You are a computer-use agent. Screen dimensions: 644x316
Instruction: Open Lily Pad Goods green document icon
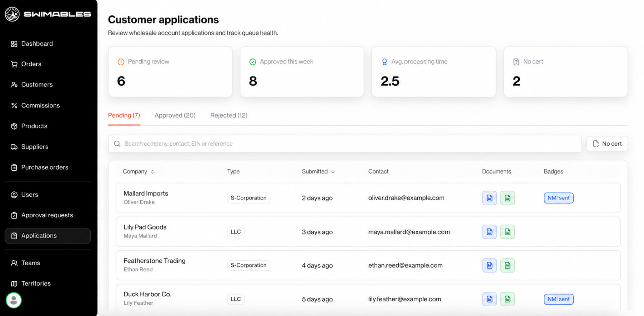click(507, 232)
